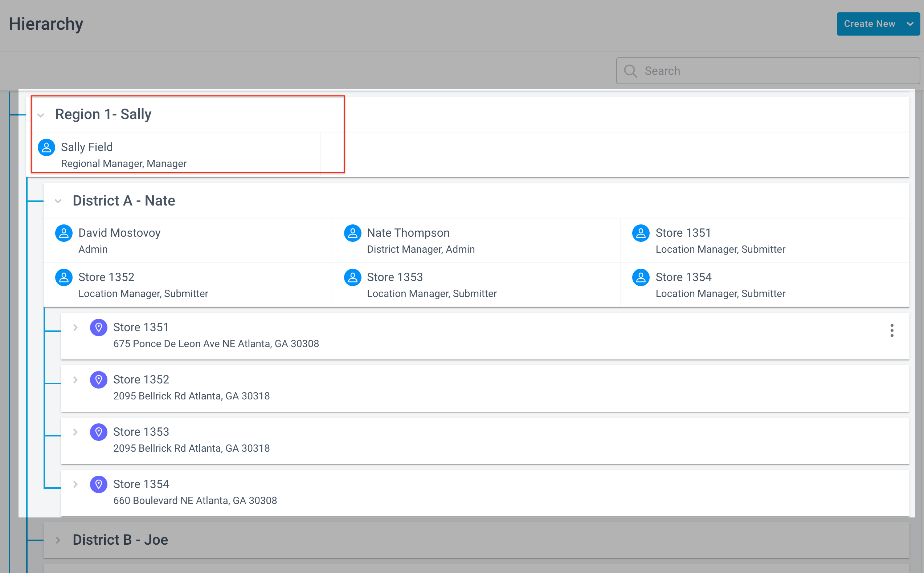Image resolution: width=924 pixels, height=573 pixels.
Task: Select the Store 1352 location manager user
Action: point(188,285)
